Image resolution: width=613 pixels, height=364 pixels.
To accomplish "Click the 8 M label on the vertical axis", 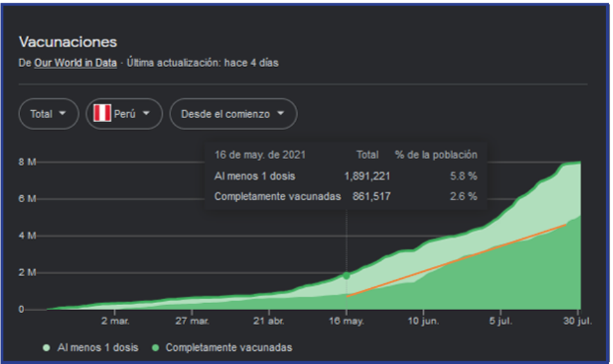I will tap(27, 162).
